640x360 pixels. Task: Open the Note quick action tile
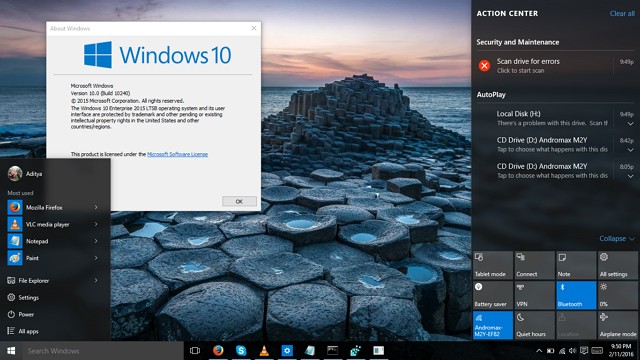tap(576, 265)
